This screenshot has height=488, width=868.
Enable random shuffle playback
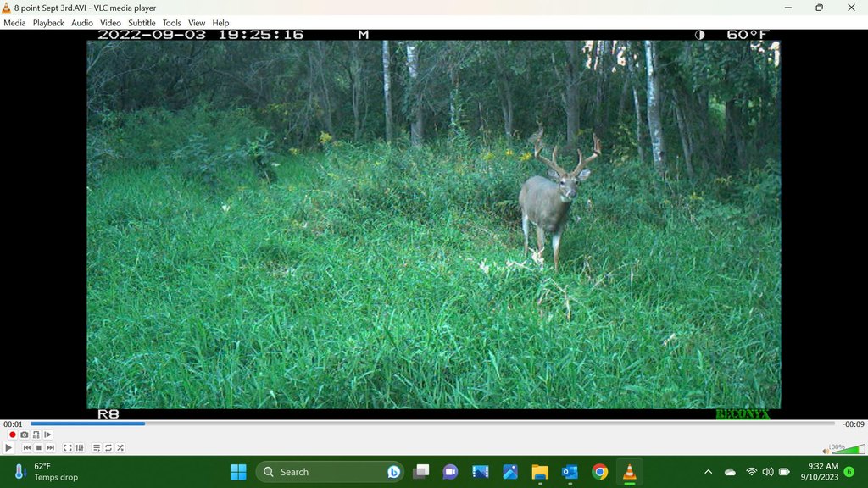click(120, 448)
